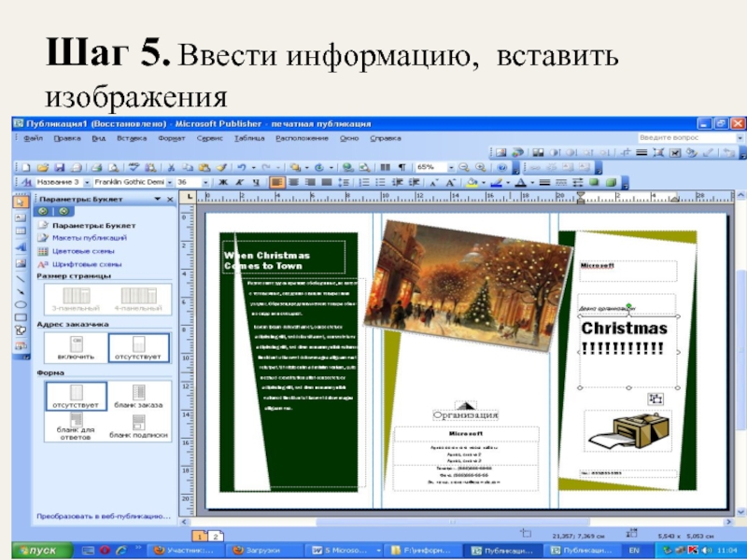The width and height of the screenshot is (747, 560).
Task: Click the Font Color 'A' icon
Action: click(x=519, y=182)
